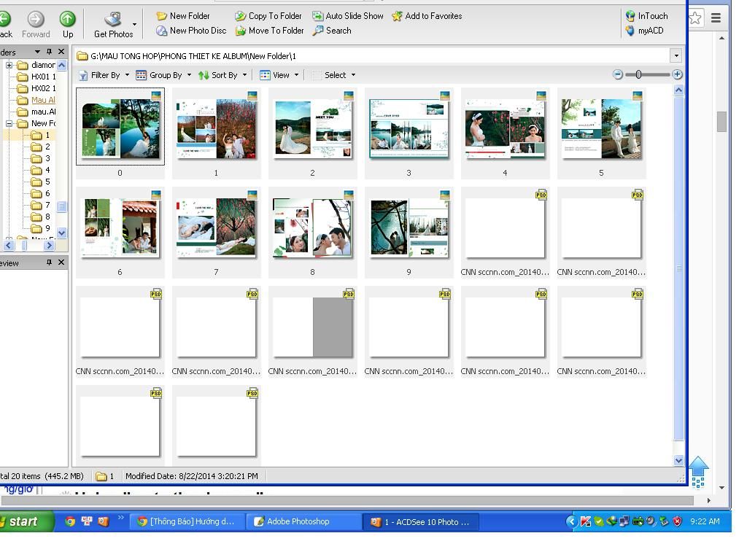
Task: Expand the Get Photos dropdown arrow
Action: coord(135,24)
